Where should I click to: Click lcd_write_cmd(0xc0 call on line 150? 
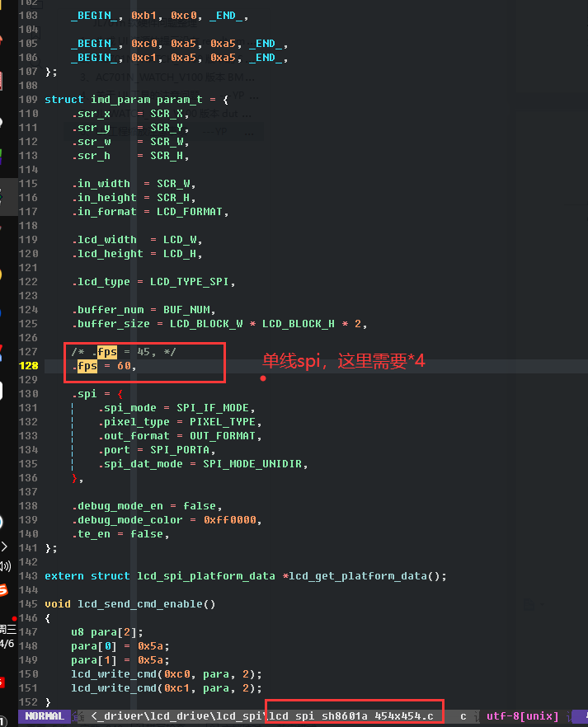coord(129,674)
